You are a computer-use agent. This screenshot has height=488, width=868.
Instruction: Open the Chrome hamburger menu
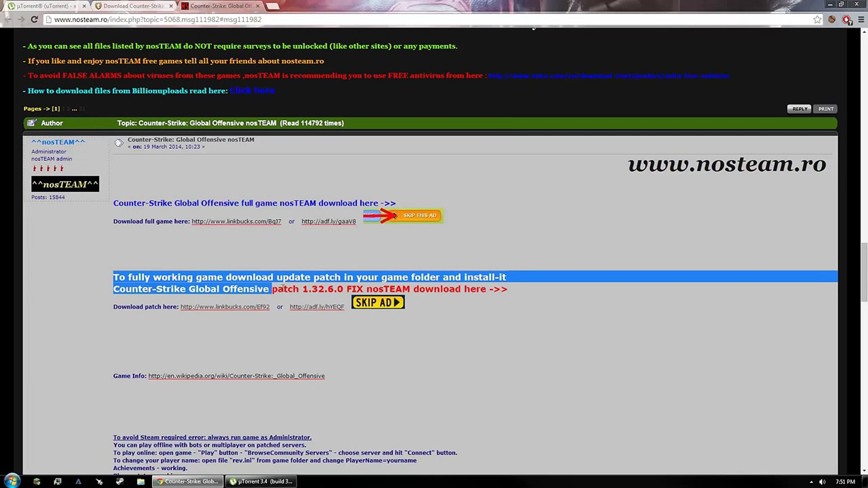861,19
